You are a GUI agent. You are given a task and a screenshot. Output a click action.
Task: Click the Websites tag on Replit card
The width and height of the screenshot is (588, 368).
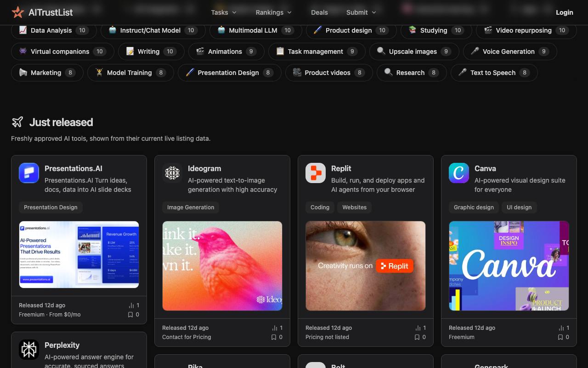[x=355, y=207]
